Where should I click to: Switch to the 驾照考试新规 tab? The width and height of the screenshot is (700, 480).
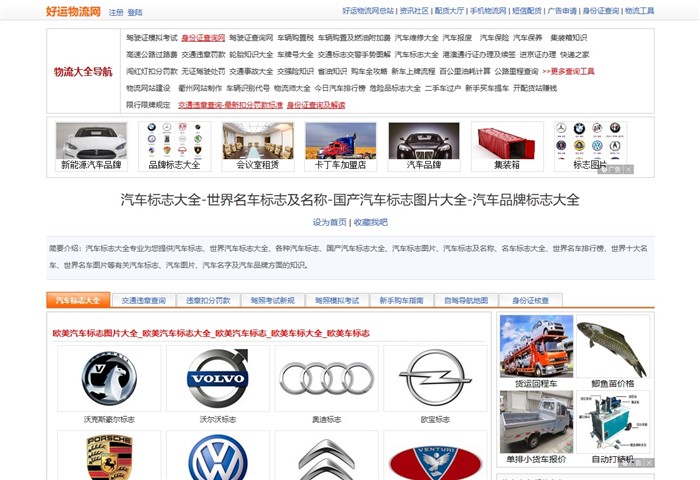tap(272, 301)
